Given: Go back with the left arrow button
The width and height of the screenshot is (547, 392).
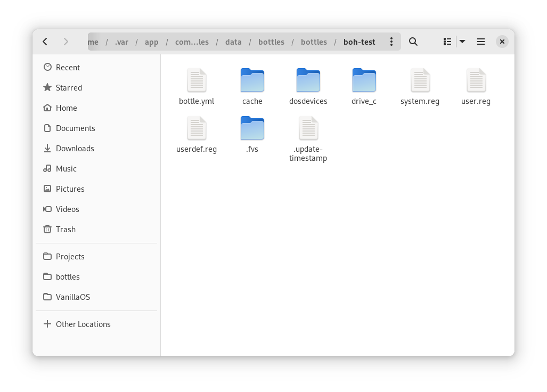Looking at the screenshot, I should 45,42.
